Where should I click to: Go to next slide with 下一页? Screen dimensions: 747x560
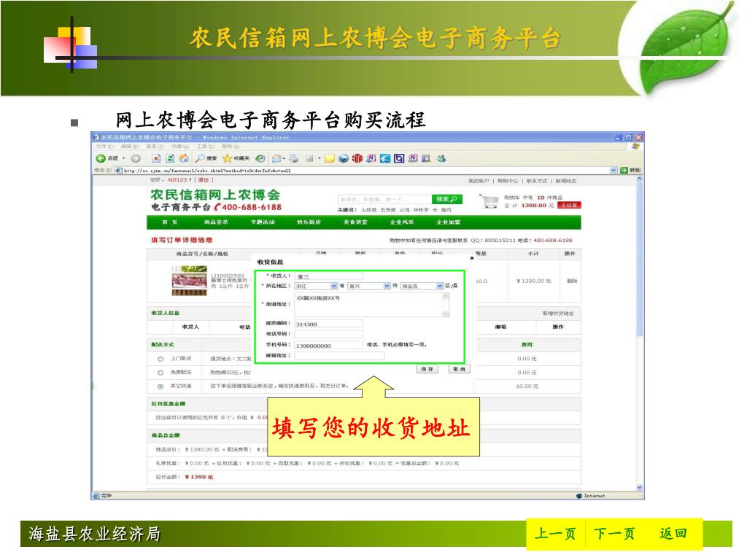click(x=614, y=534)
